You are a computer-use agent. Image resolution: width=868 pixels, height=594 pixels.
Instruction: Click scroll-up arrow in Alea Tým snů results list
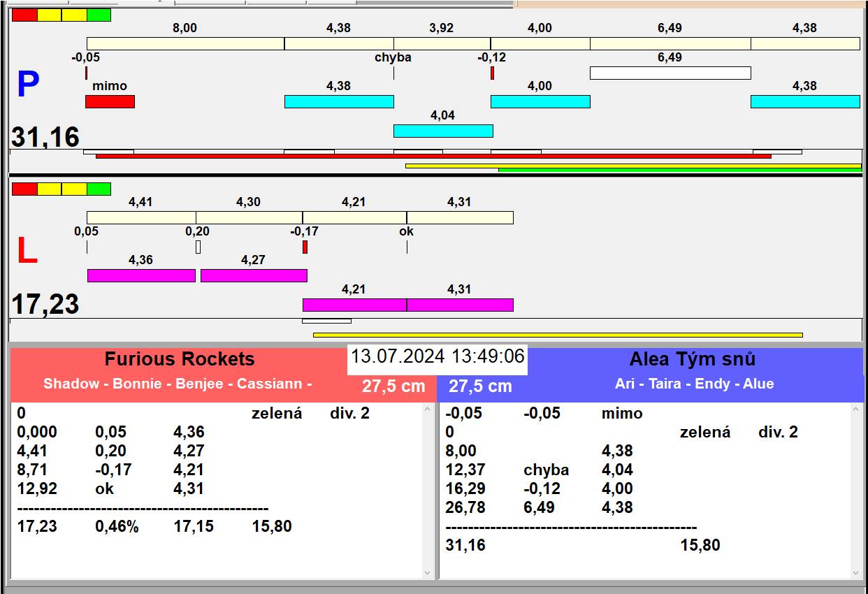click(x=857, y=410)
